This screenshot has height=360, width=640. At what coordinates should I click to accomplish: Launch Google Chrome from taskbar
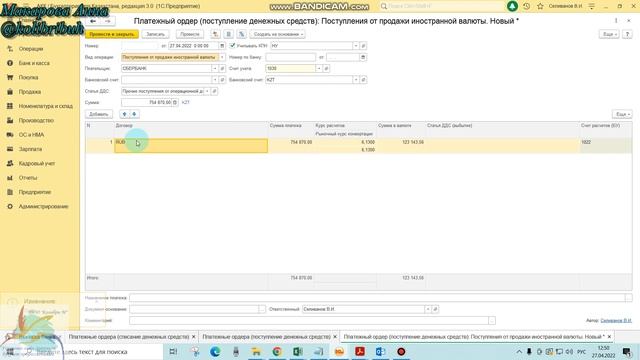pyautogui.click(x=277, y=351)
